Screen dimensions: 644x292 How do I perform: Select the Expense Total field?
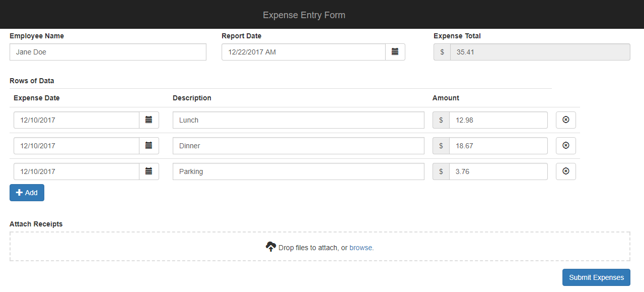pyautogui.click(x=540, y=52)
